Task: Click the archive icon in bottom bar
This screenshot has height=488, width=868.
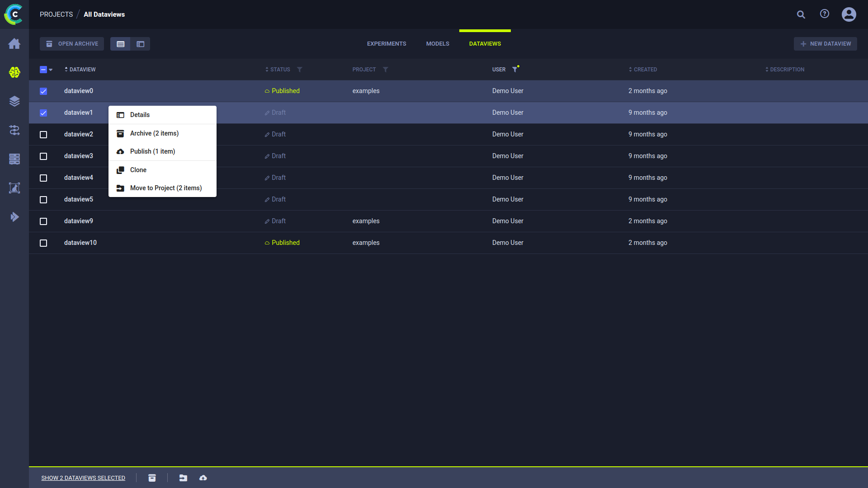Action: [x=152, y=478]
